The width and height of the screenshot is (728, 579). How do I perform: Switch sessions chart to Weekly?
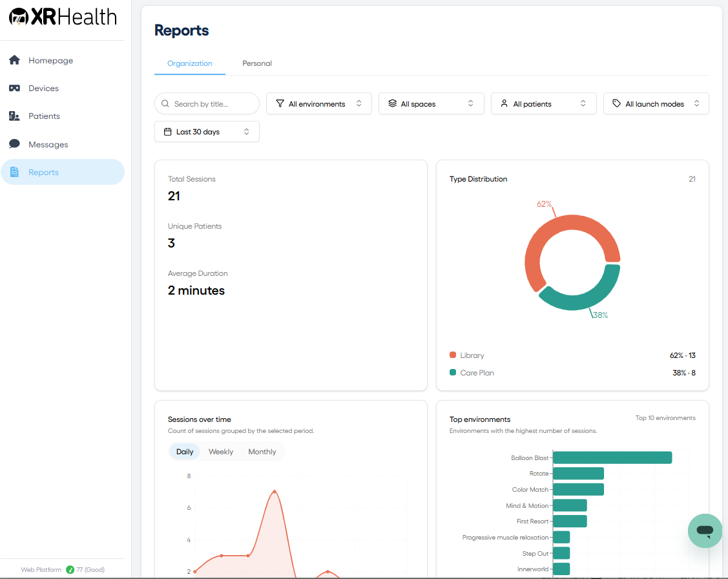[x=220, y=452]
